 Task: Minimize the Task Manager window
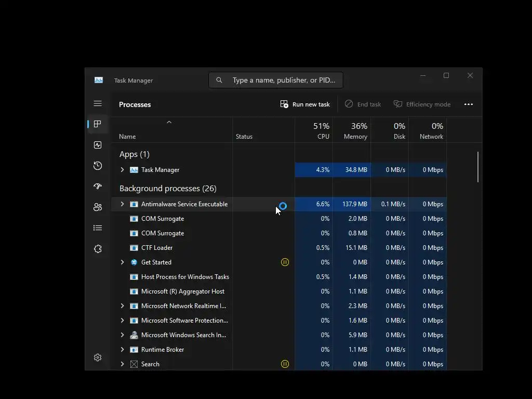(x=423, y=76)
